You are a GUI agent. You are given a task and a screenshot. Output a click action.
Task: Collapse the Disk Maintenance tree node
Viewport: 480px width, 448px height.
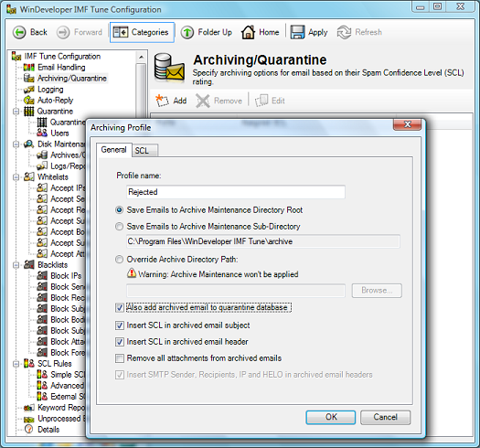(x=16, y=144)
